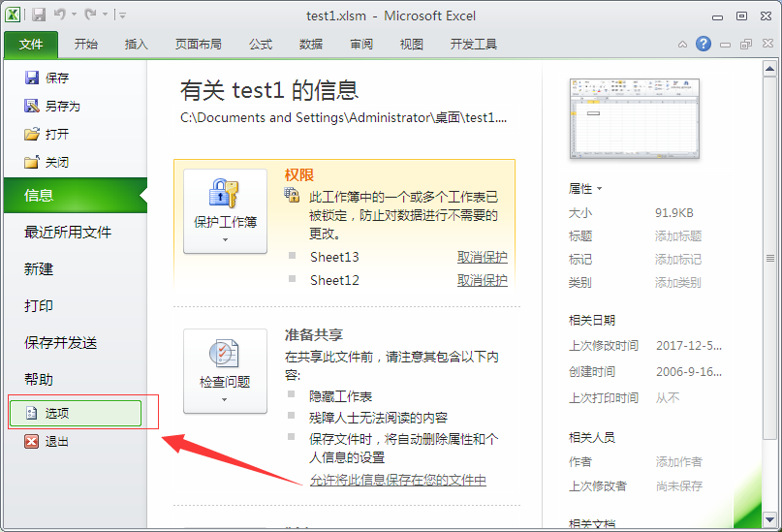Click the 关闭 close folder icon
The image size is (782, 532).
click(31, 162)
